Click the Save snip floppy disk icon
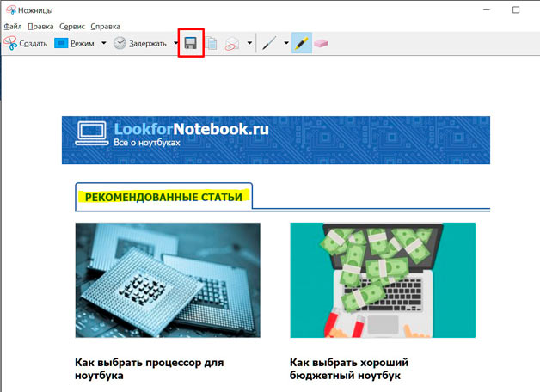The image size is (540, 392). (191, 43)
